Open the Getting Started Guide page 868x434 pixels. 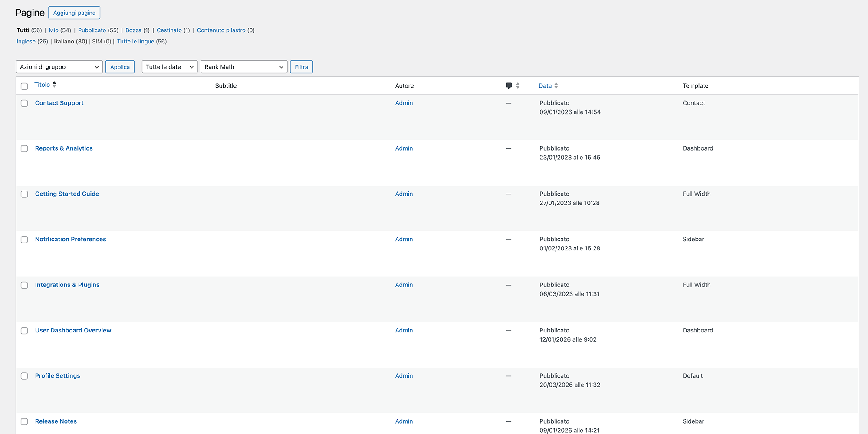[67, 194]
